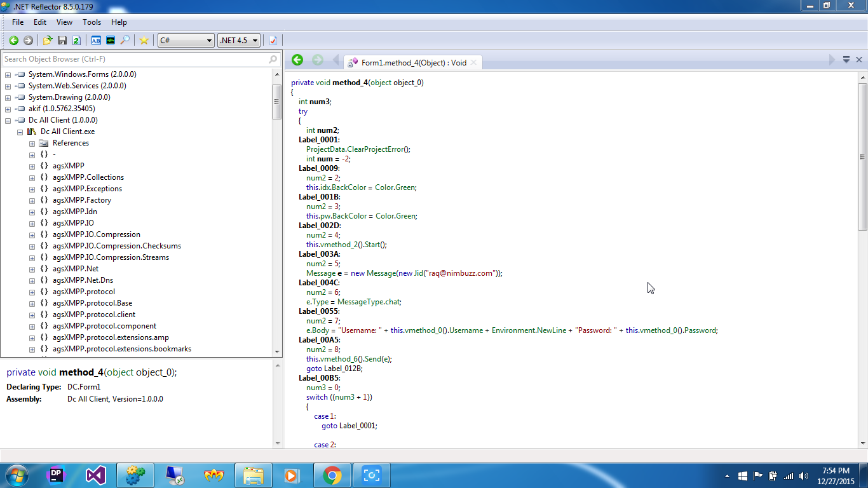868x488 pixels.
Task: Follow the DC.Form1 declaring type link
Action: 84,387
